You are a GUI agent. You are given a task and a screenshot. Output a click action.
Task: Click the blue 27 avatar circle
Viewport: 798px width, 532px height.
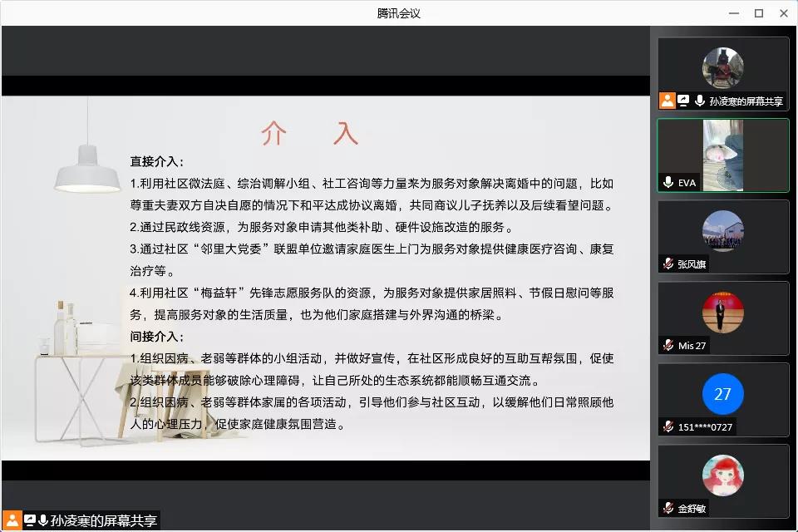[x=722, y=394]
